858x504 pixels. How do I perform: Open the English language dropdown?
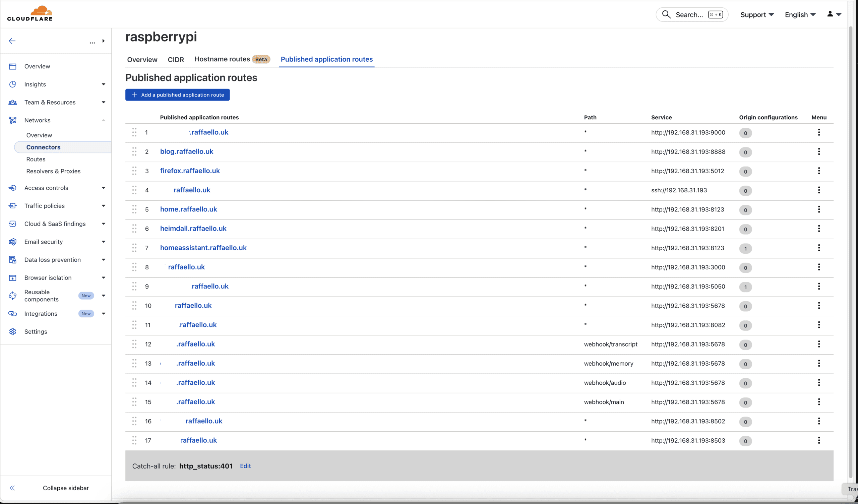(x=800, y=15)
